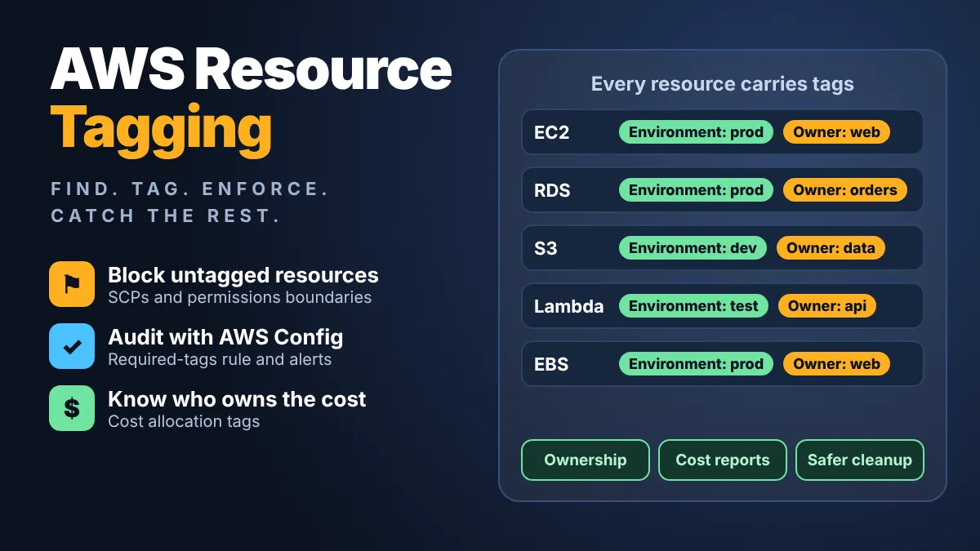This screenshot has height=551, width=980.
Task: Click the 'AWS Resource' title text
Action: coord(251,70)
